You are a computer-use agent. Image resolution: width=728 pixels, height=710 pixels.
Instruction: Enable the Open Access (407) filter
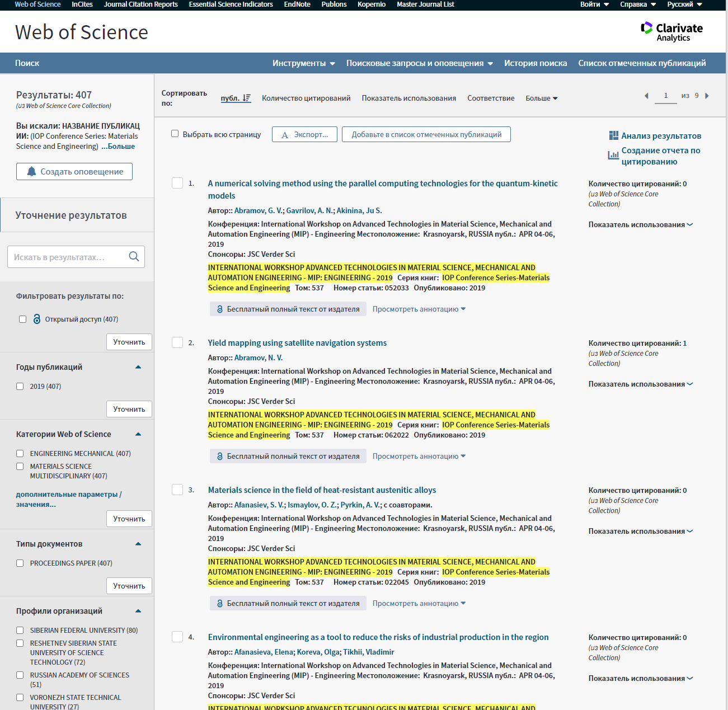pos(22,319)
